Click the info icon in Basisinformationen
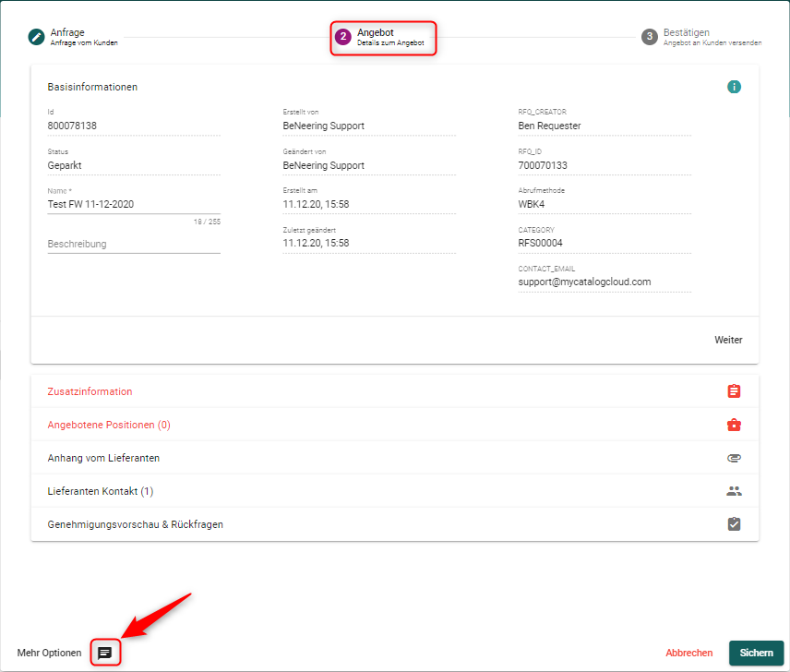 pyautogui.click(x=734, y=87)
